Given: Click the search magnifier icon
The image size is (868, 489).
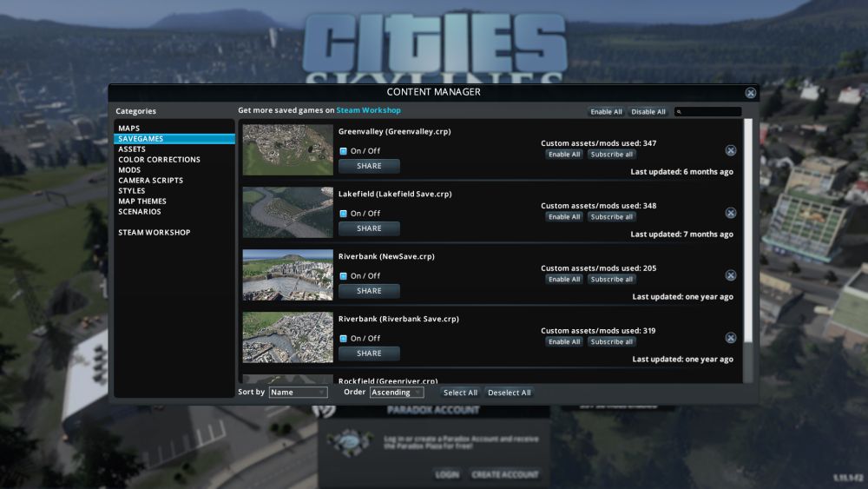Looking at the screenshot, I should pyautogui.click(x=680, y=112).
